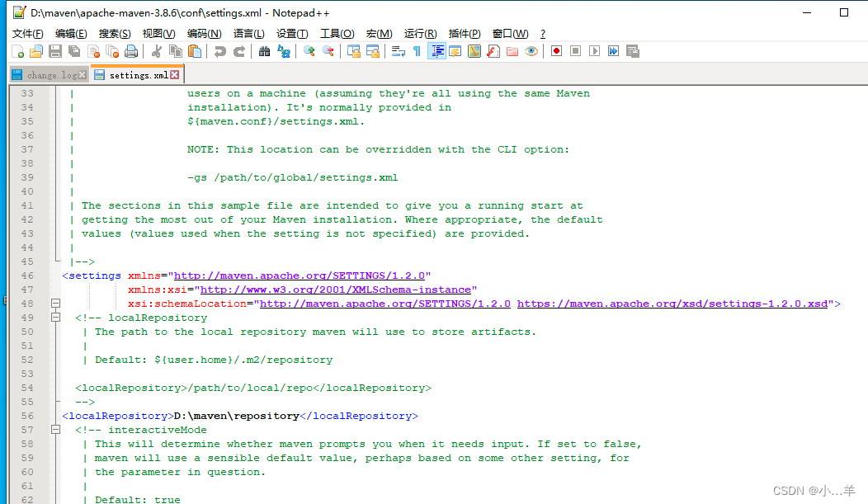Image resolution: width=868 pixels, height=504 pixels.
Task: Close the change.log tab
Action: point(83,75)
